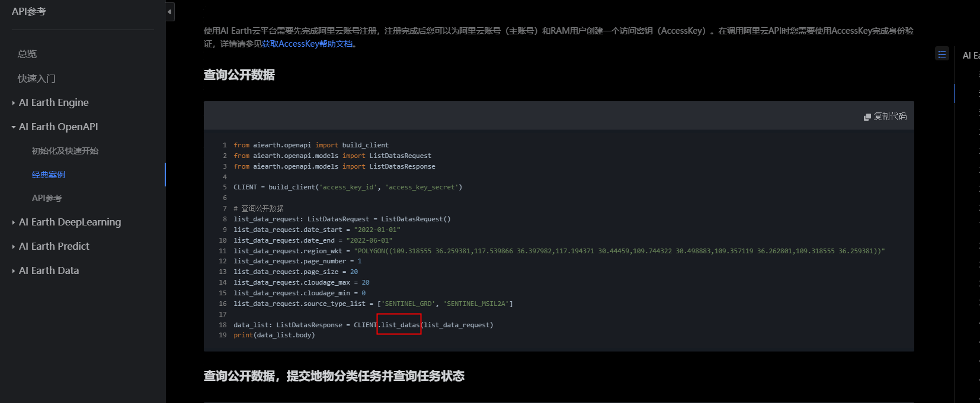The width and height of the screenshot is (980, 403).
Task: Expand the AI Earth Predict arrow
Action: coord(14,247)
